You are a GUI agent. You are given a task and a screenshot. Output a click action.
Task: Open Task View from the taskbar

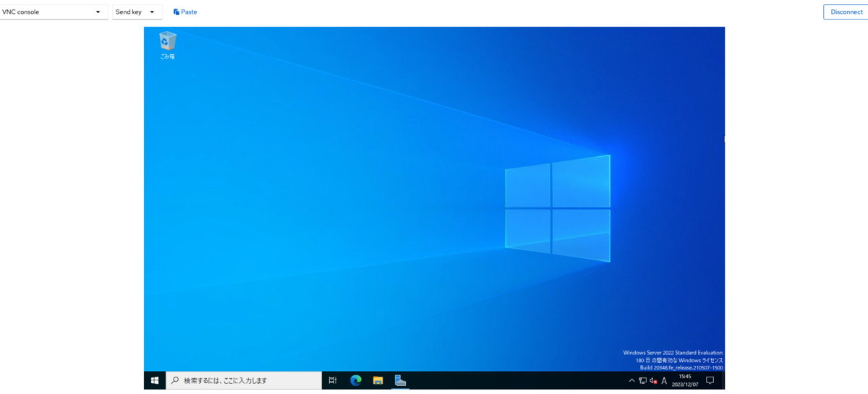(333, 380)
